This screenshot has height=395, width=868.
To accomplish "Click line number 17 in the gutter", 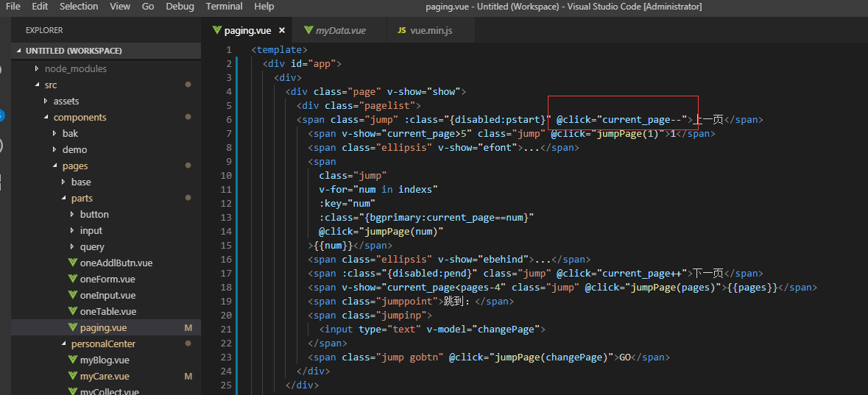I will coord(226,274).
